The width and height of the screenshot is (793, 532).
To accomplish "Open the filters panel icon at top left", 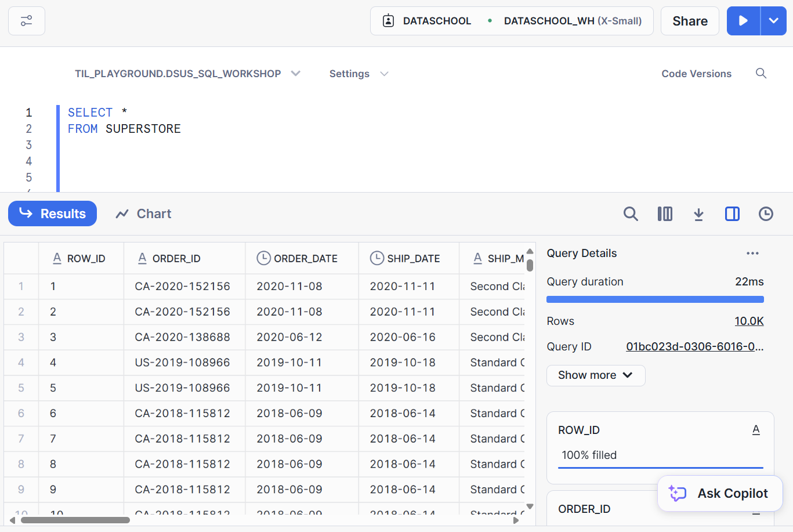I will pyautogui.click(x=27, y=21).
